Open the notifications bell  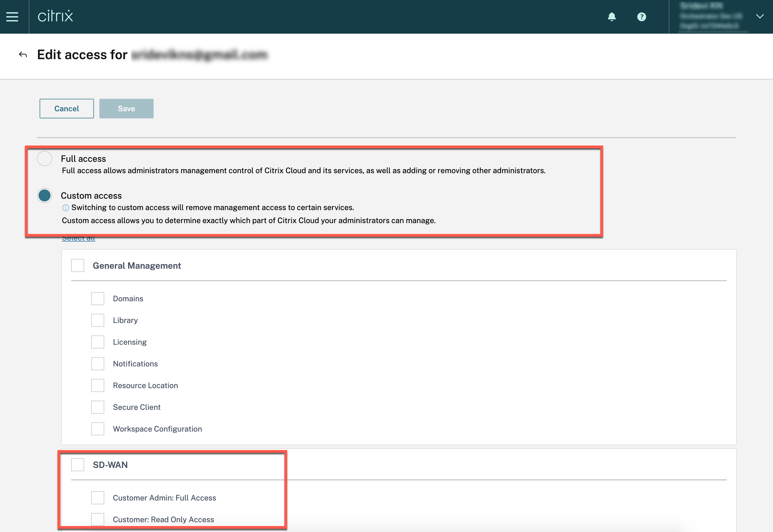coord(612,17)
